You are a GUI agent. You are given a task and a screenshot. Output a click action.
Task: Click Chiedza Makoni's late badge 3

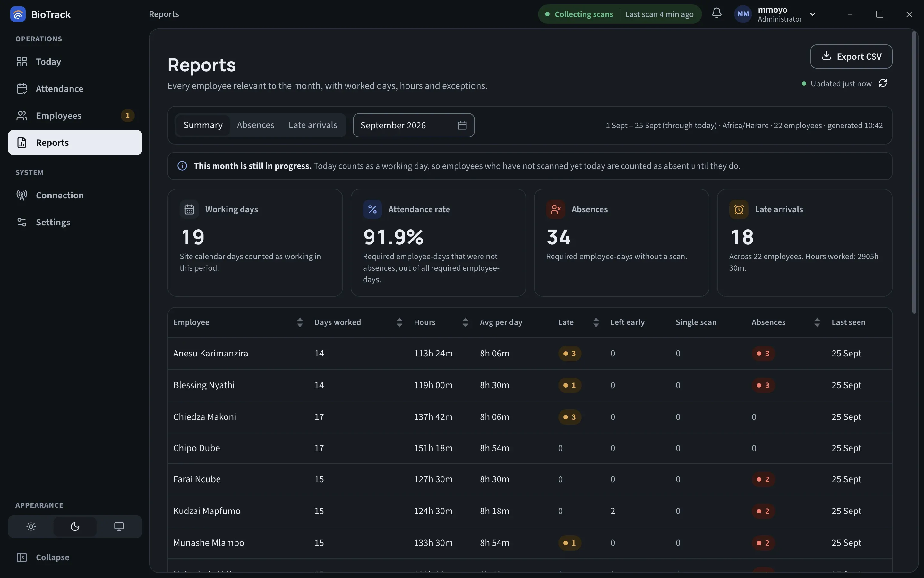click(570, 417)
